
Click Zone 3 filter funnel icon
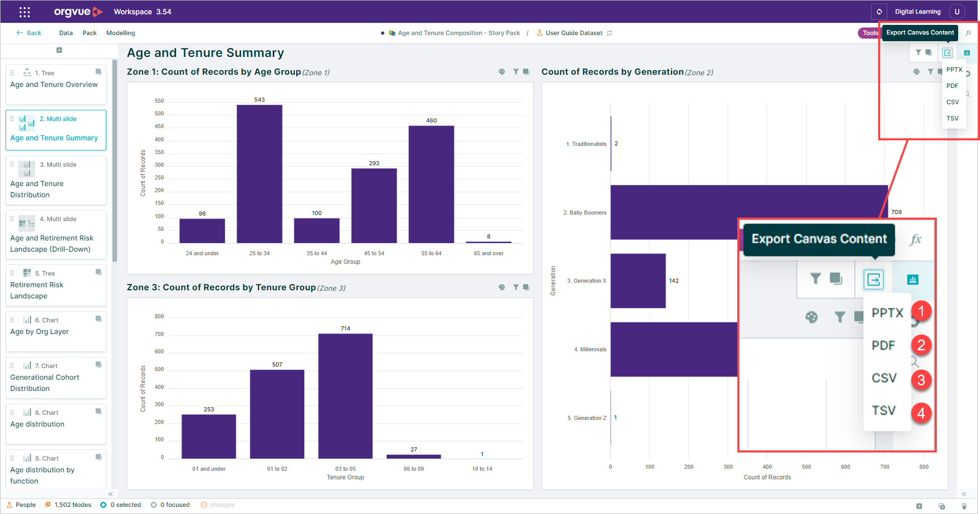coord(516,287)
